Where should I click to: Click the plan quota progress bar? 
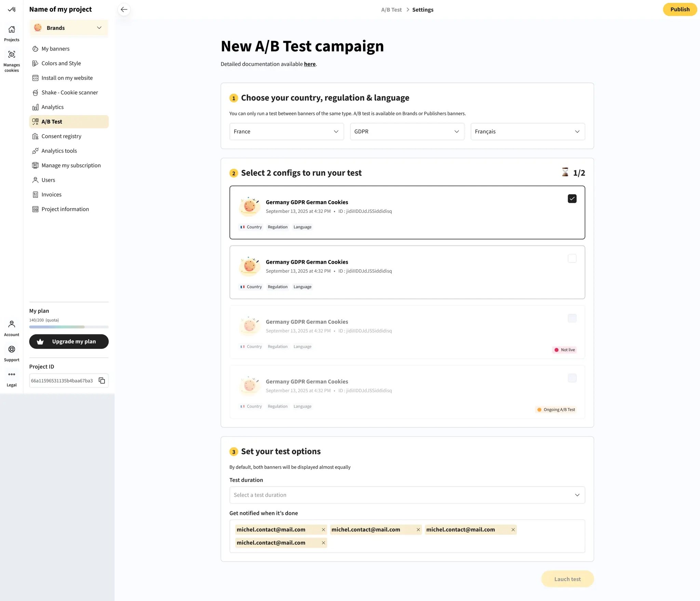point(69,327)
